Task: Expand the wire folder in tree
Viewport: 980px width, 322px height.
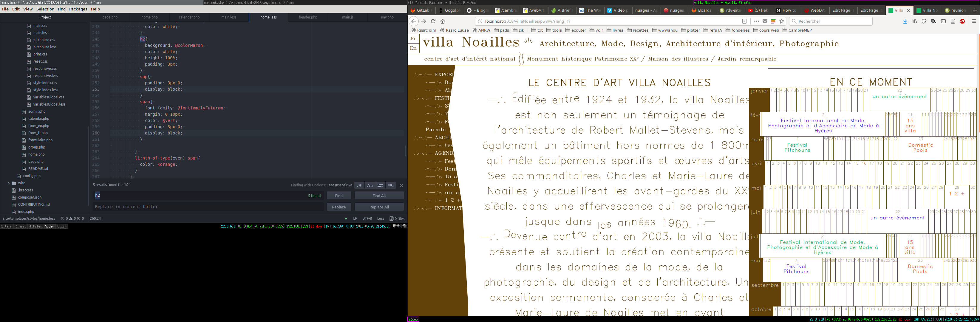Action: 9,183
